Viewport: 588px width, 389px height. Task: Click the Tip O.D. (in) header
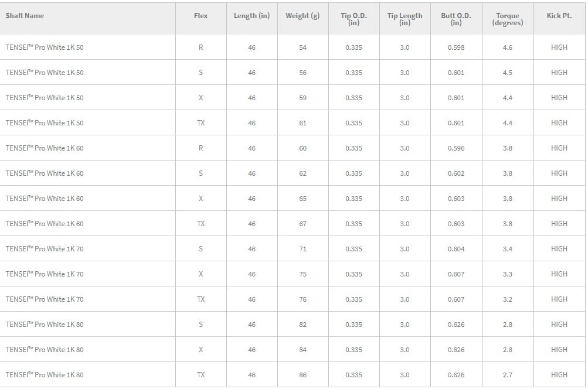tap(354, 19)
